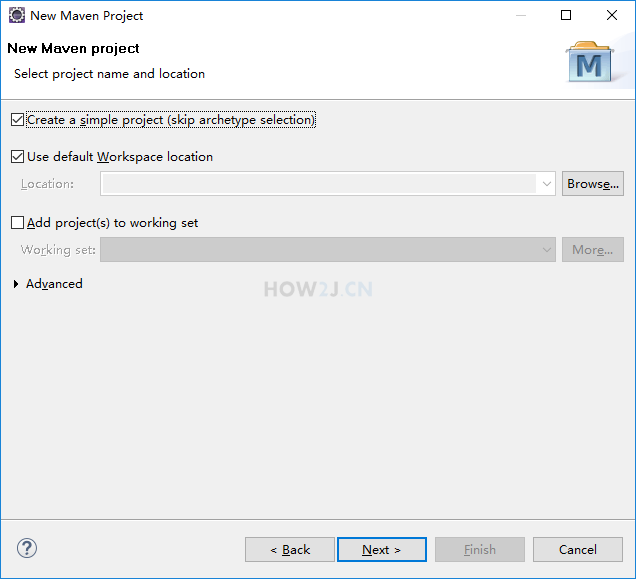
Task: Click the Eclipse icon in title bar
Action: point(17,15)
